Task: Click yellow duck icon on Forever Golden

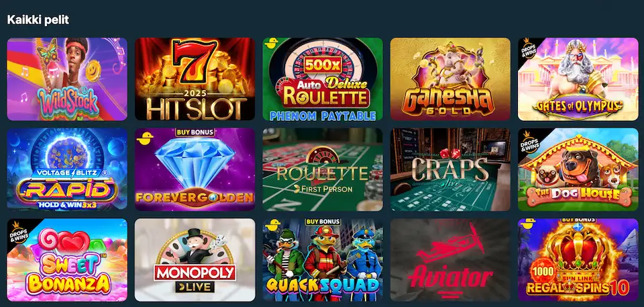Action: point(145,138)
